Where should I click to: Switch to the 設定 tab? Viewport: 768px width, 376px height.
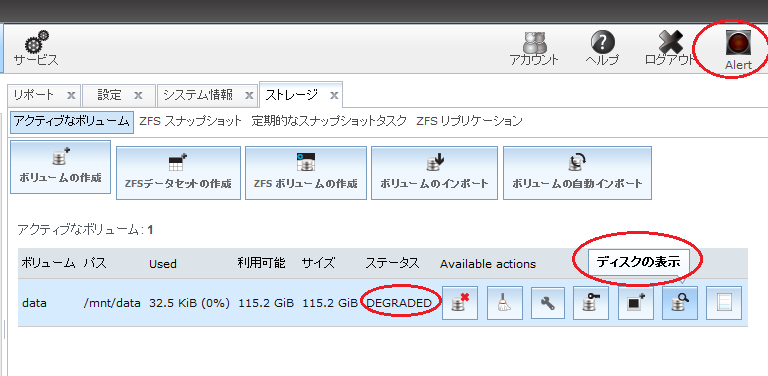click(x=109, y=94)
